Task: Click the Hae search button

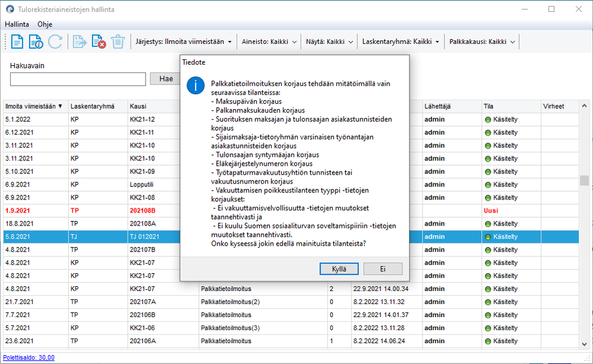Action: (x=166, y=78)
